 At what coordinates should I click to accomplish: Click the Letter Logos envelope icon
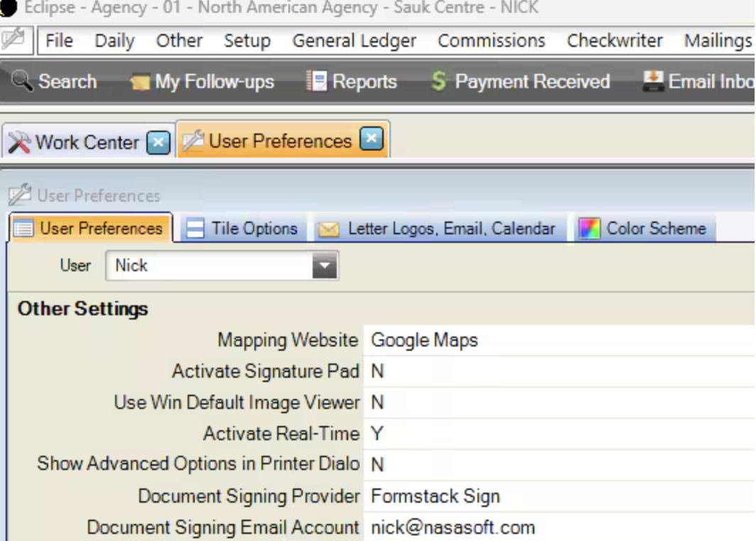328,229
